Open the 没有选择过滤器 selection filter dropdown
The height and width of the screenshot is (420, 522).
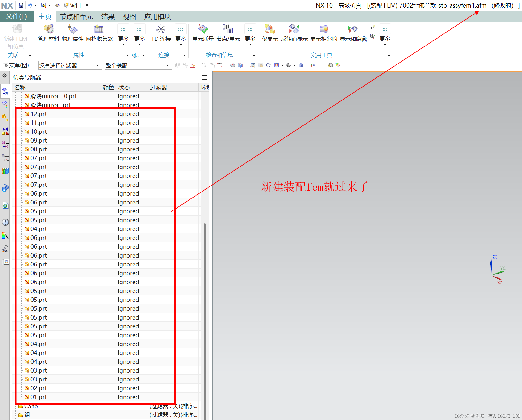pyautogui.click(x=70, y=65)
